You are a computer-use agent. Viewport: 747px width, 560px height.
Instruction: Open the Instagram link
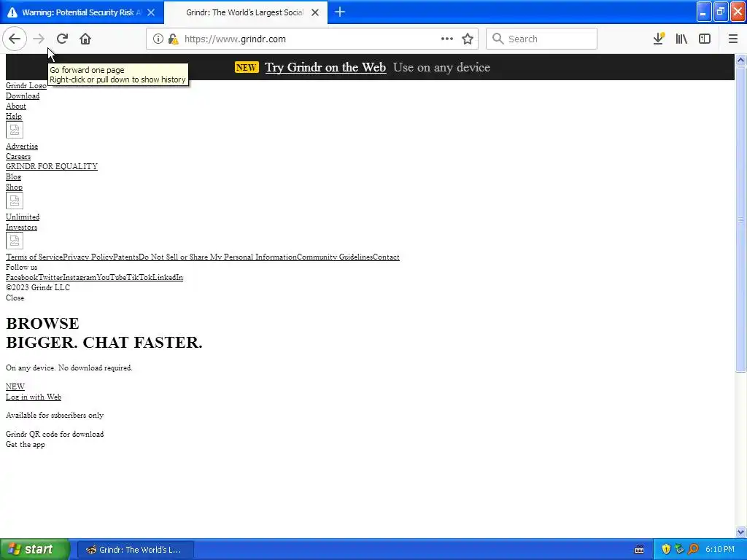(80, 277)
